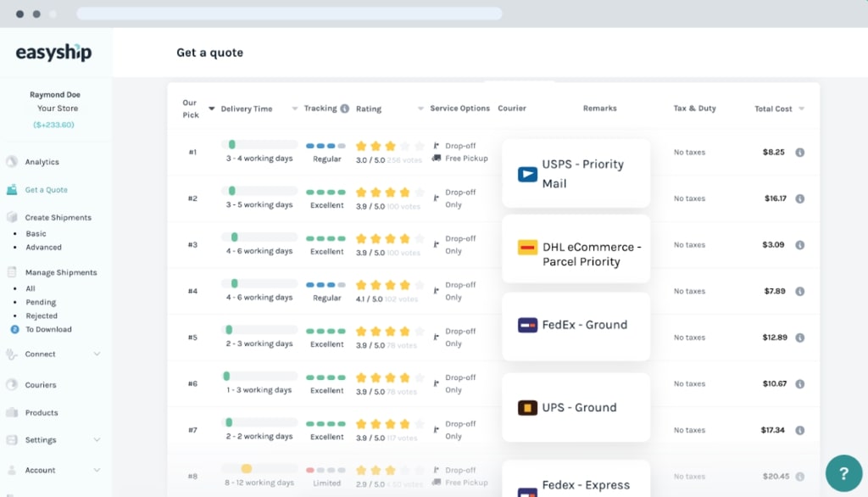Click info icon beside $3.09 cost
Screen dimensions: 868x497
(799, 245)
